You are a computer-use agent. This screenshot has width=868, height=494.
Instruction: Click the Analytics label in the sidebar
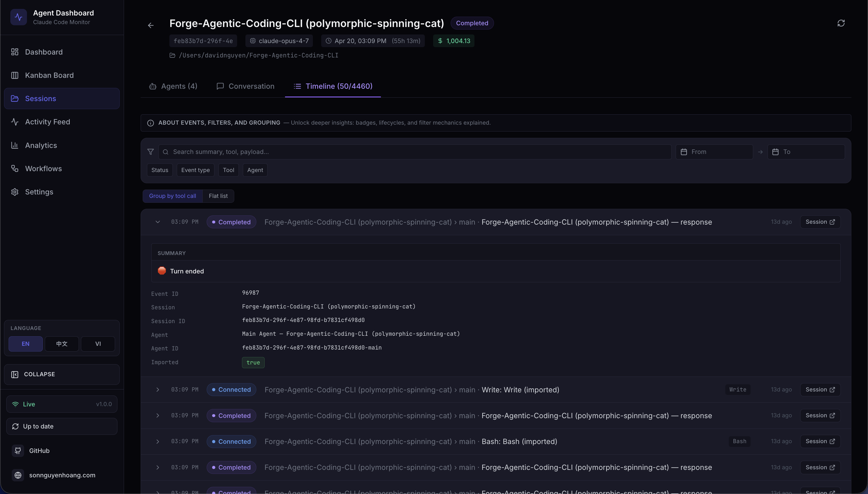[x=41, y=145]
